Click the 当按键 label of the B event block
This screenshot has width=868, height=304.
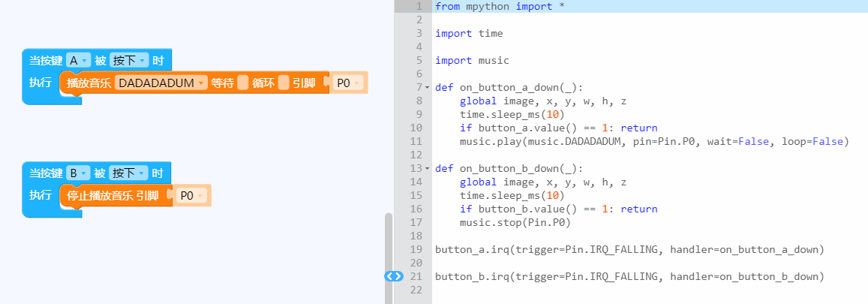tap(45, 173)
